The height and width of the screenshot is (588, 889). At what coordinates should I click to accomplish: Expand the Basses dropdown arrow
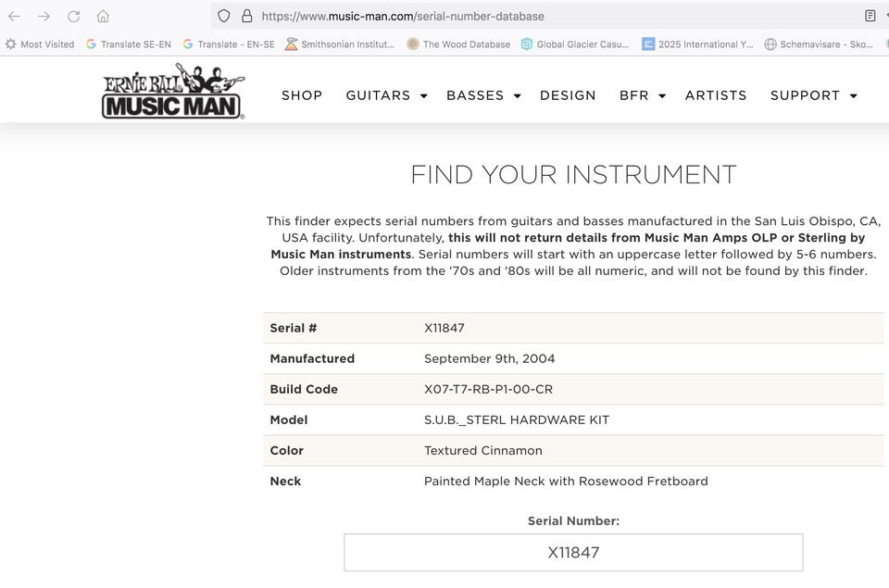(517, 95)
